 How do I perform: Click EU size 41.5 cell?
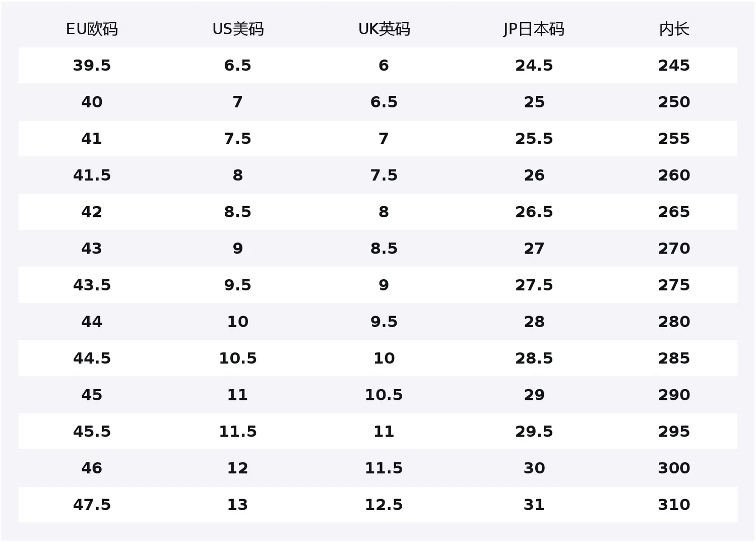coord(92,175)
